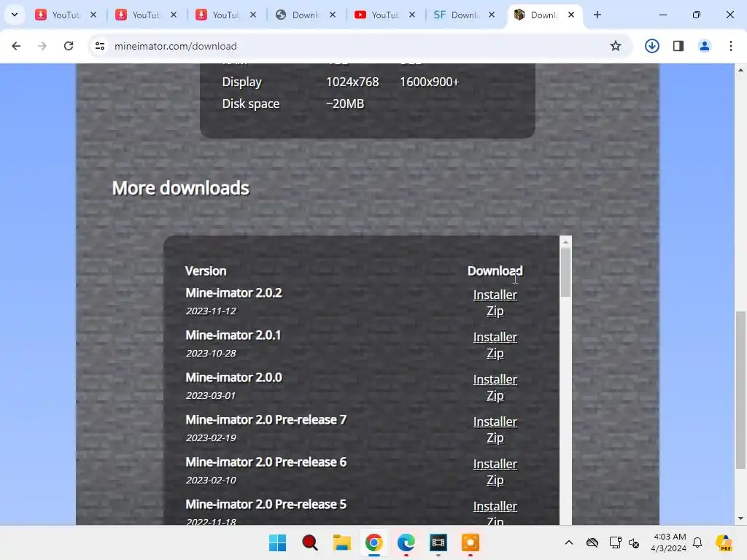Image resolution: width=747 pixels, height=560 pixels.
Task: Close the active Mine-imator Download tab
Action: (x=570, y=15)
